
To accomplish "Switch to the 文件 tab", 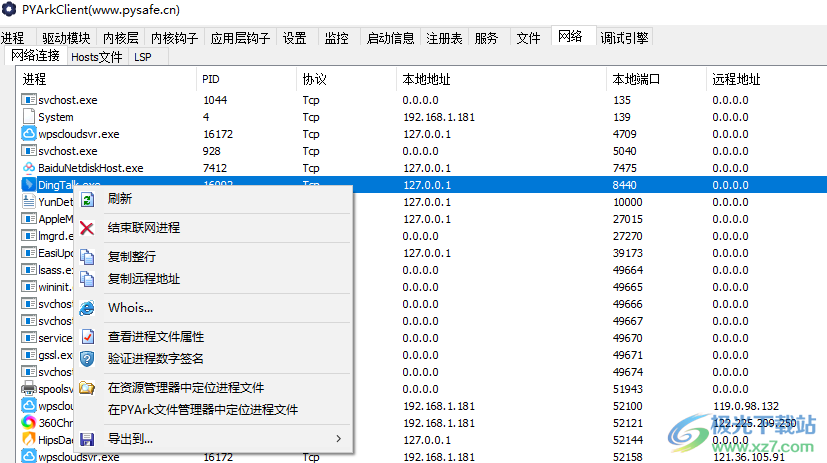I will (528, 38).
